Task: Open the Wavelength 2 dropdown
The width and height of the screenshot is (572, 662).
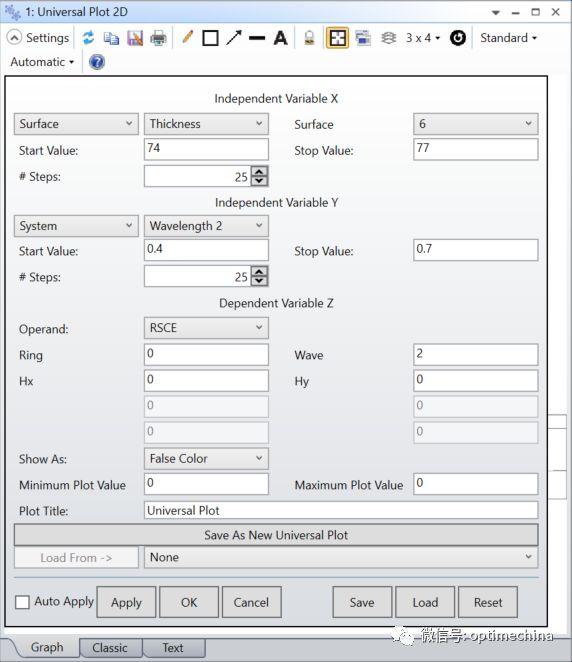Action: (x=206, y=226)
